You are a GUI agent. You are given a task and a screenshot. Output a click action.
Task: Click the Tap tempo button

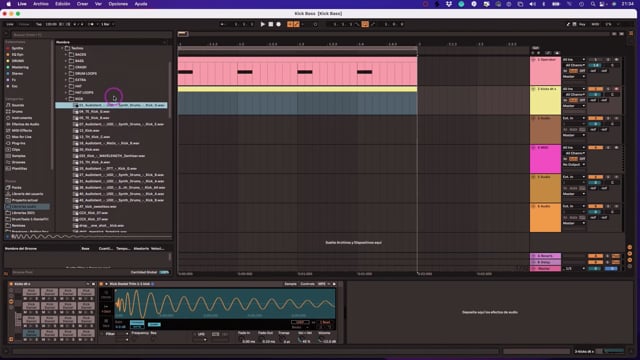(x=39, y=24)
